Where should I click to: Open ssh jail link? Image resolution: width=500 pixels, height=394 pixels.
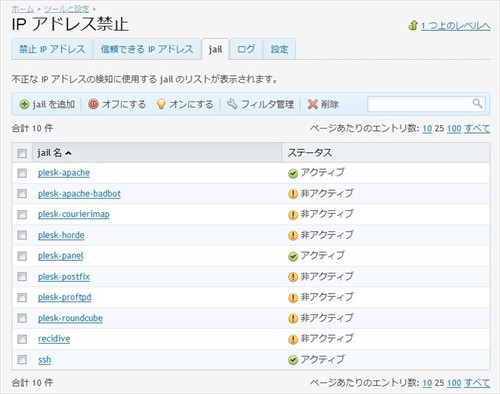tap(45, 360)
